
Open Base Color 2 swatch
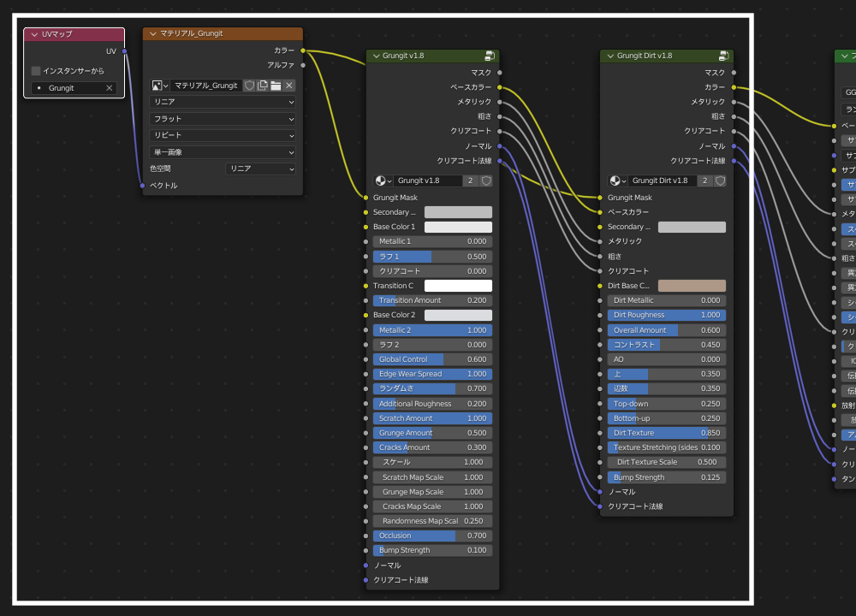pyautogui.click(x=458, y=316)
